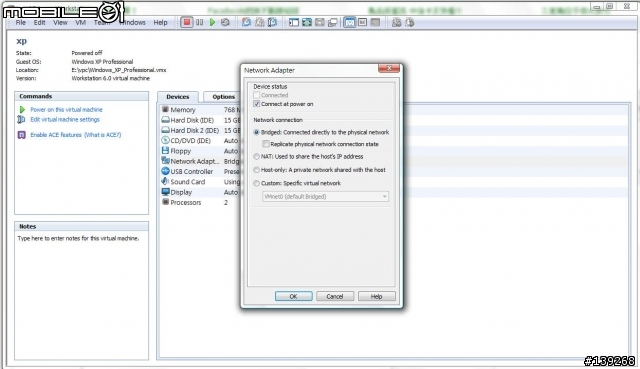This screenshot has height=369, width=640.
Task: Click the Console view toolbar icon
Action: (x=362, y=22)
